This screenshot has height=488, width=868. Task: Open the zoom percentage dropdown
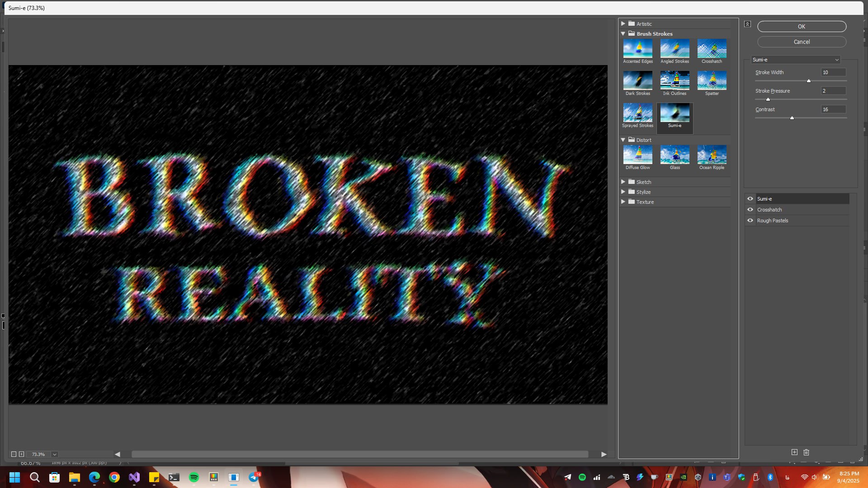54,454
